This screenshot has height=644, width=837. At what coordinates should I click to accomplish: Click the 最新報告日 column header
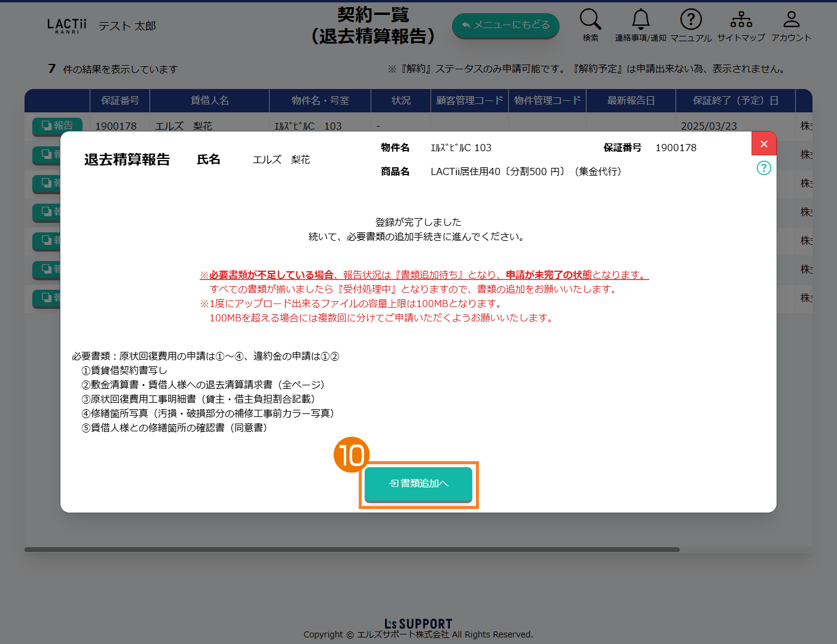tap(631, 100)
